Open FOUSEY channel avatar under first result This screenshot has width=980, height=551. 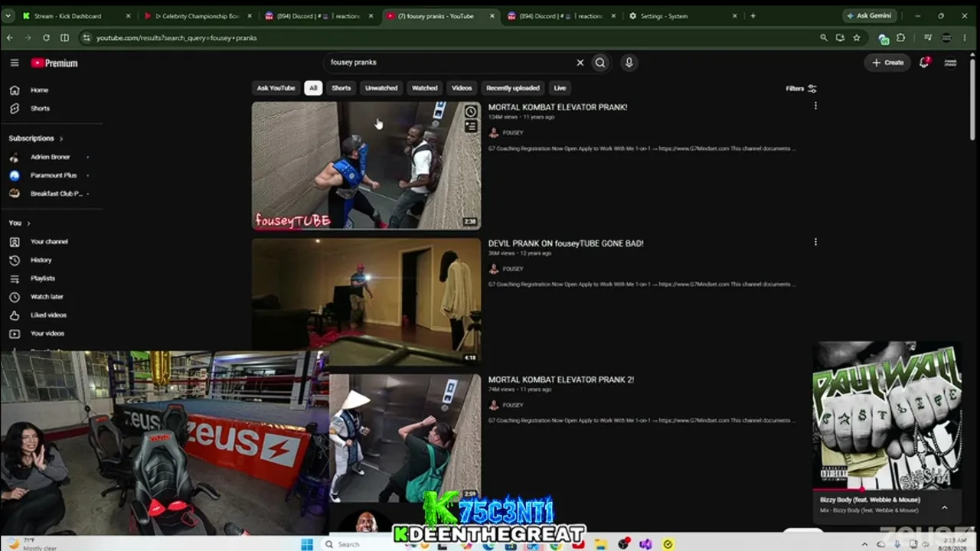[x=494, y=132]
